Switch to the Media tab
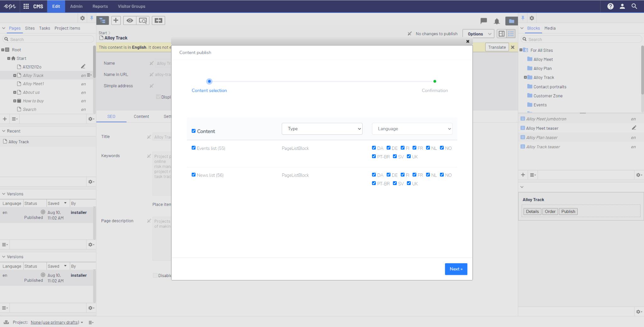This screenshot has width=644, height=327. 550,28
